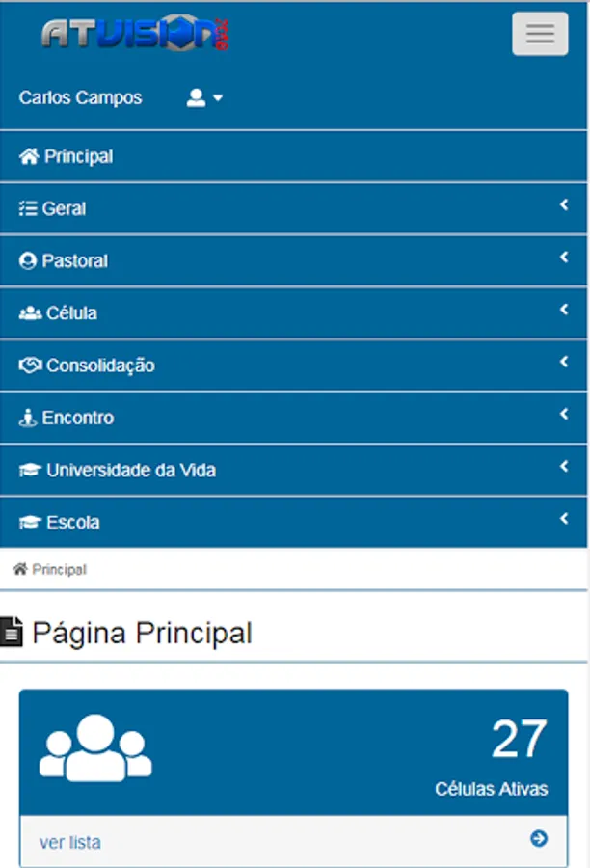Open the Encontro menu item
Image resolution: width=590 pixels, height=868 pixels.
(78, 418)
